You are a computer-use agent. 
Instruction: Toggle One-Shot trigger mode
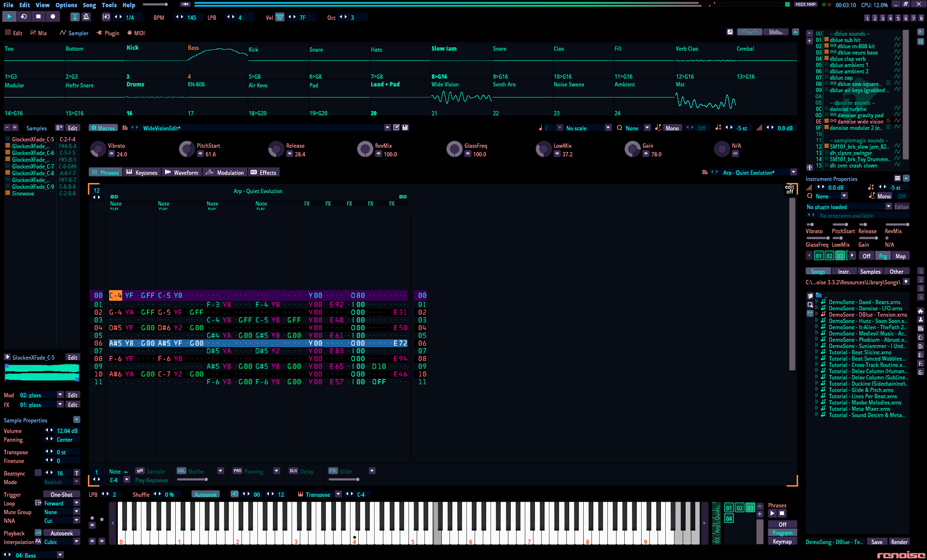(x=62, y=494)
